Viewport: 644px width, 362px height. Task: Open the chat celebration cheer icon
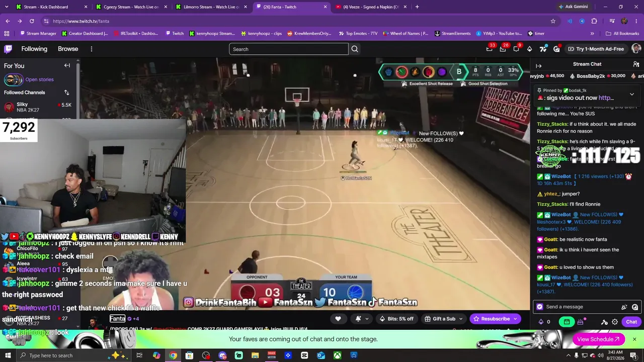click(x=624, y=307)
